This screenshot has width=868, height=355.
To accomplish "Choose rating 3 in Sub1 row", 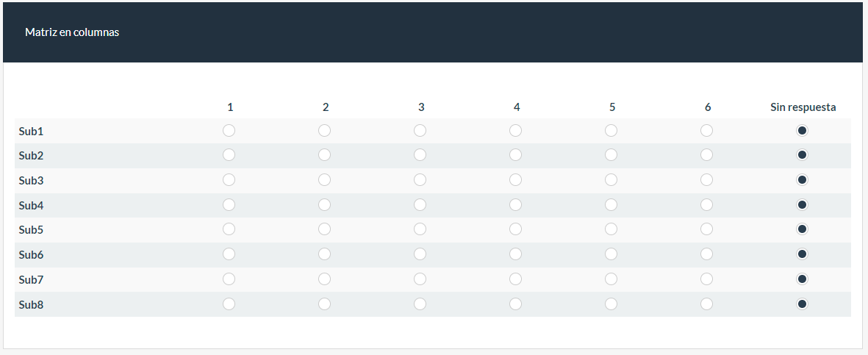I will (x=420, y=131).
